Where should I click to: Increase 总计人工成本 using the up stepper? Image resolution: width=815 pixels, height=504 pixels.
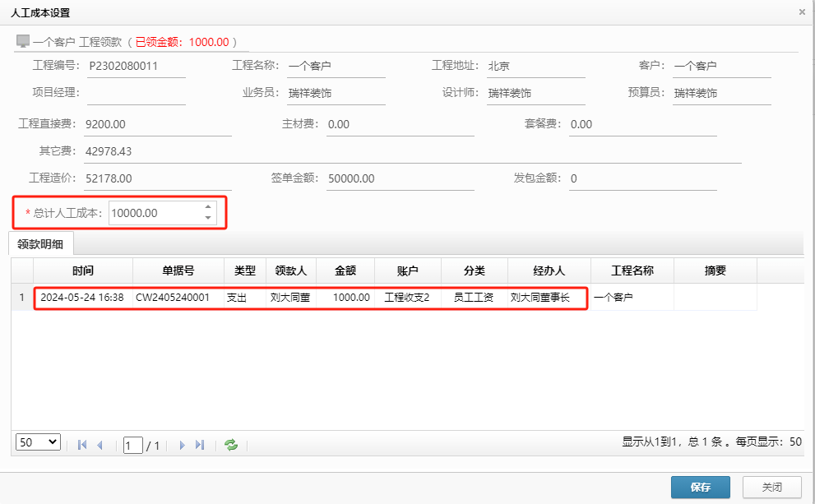point(207,208)
